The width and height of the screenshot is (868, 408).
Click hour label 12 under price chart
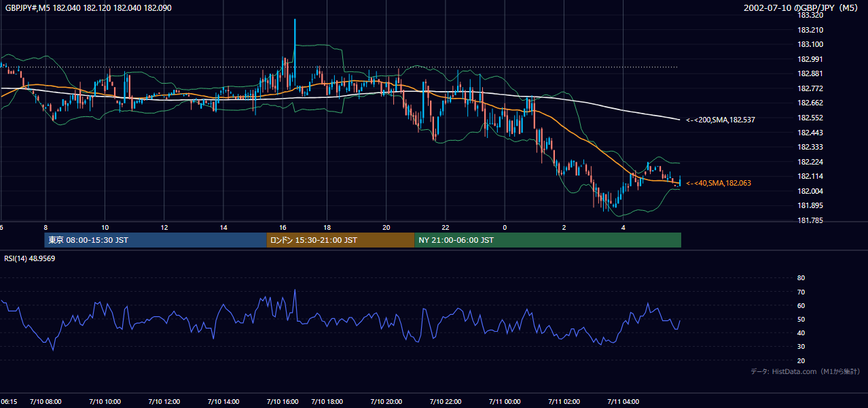164,228
